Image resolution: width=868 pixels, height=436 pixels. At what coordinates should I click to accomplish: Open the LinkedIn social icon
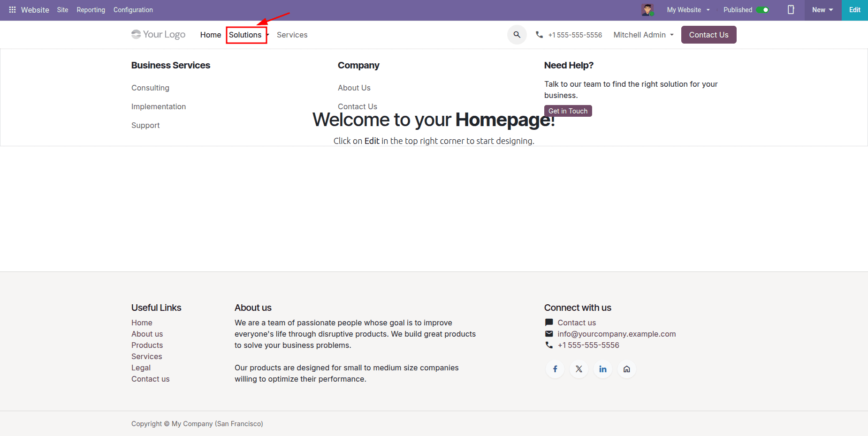coord(603,369)
